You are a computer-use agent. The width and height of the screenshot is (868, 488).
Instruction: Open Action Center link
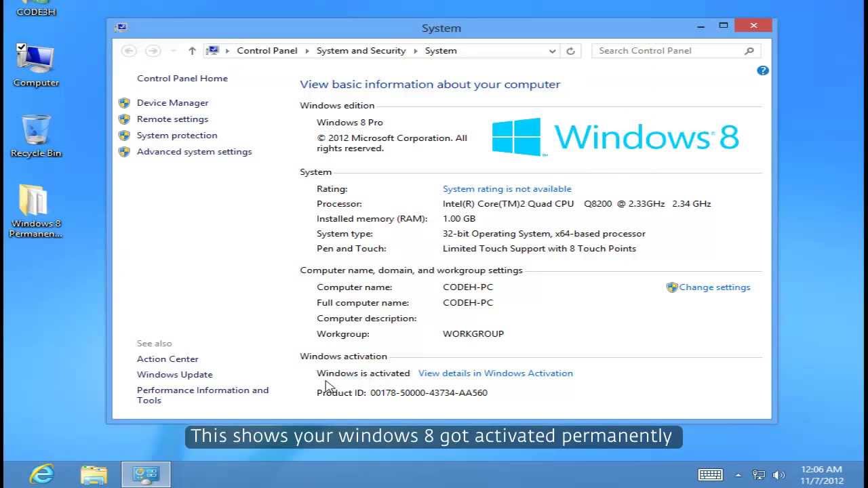pos(167,359)
